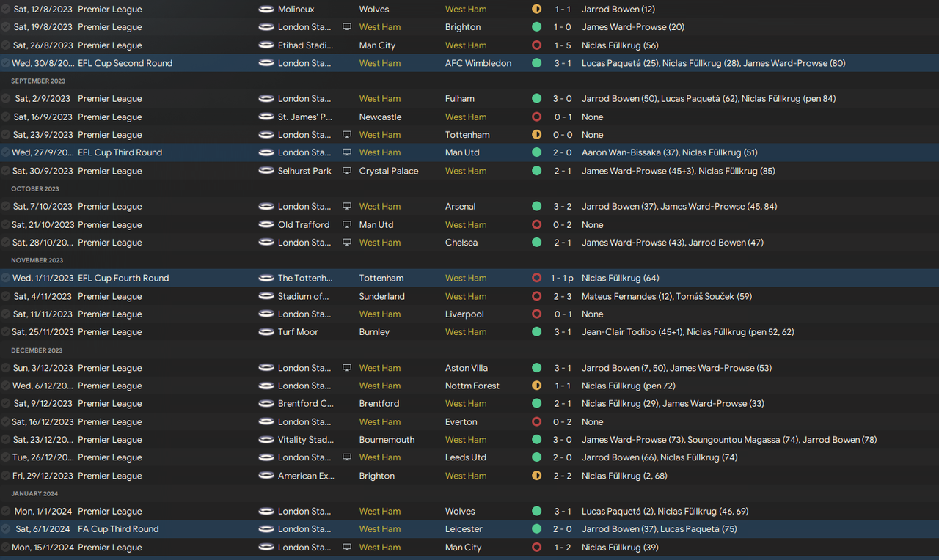Open the Arsenal team link
The image size is (939, 560).
click(x=461, y=207)
